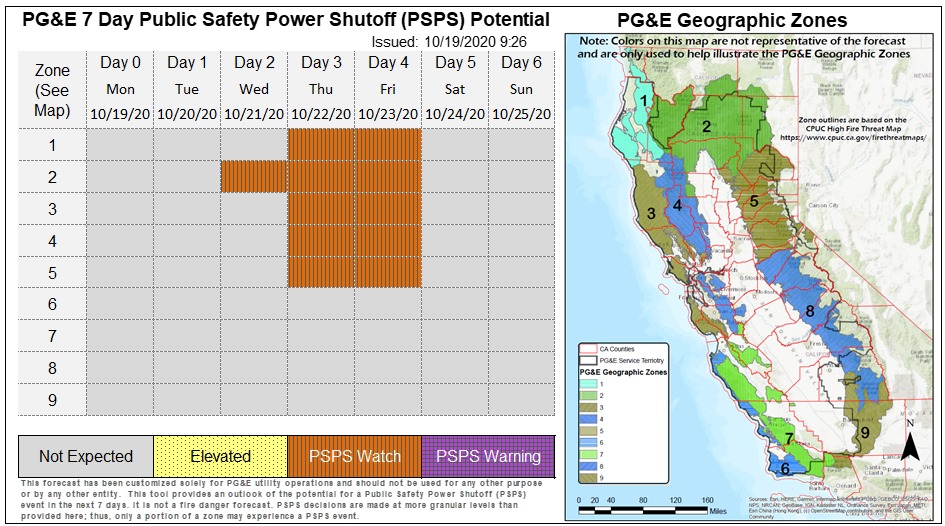Click zone 6 row label in table
The image size is (945, 526).
pyautogui.click(x=52, y=304)
